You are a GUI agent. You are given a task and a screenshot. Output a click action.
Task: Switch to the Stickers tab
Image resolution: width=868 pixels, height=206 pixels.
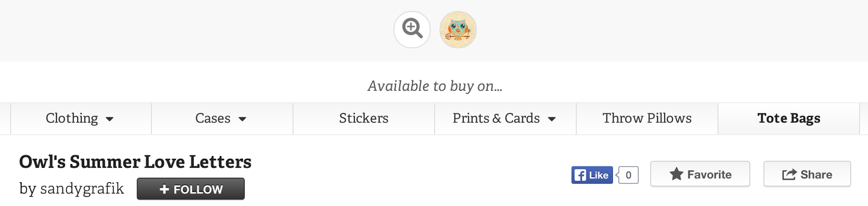point(364,118)
